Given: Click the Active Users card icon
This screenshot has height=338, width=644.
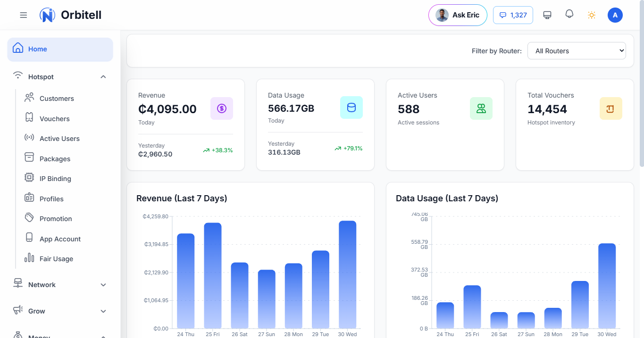Looking at the screenshot, I should 481,108.
